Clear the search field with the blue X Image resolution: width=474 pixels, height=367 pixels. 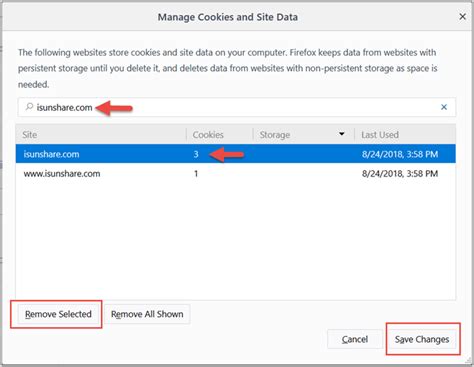444,107
